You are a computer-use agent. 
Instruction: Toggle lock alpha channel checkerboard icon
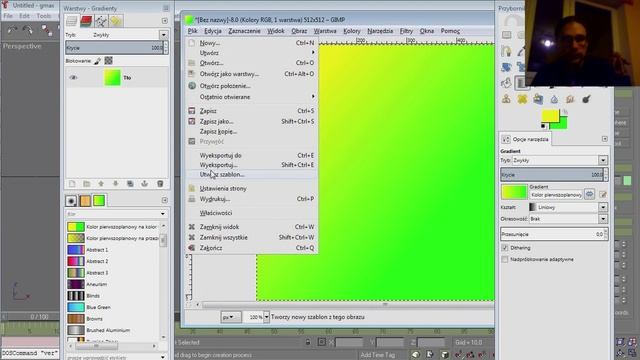coord(108,61)
